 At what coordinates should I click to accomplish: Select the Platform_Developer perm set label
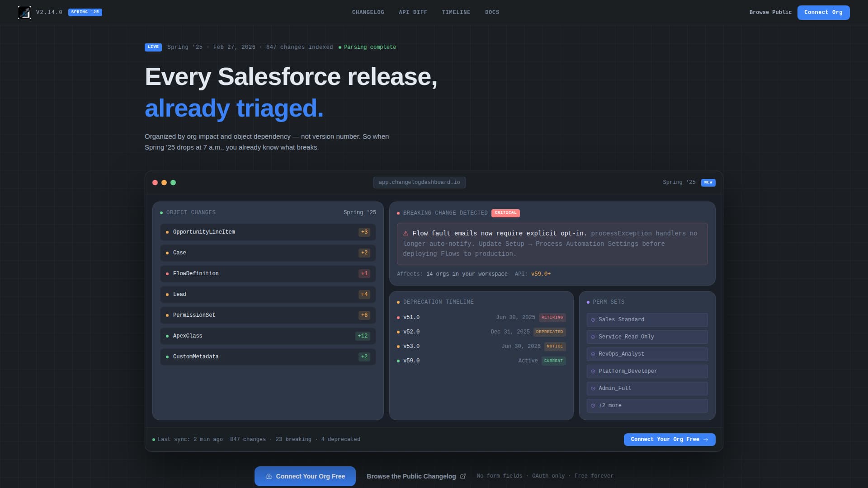627,371
